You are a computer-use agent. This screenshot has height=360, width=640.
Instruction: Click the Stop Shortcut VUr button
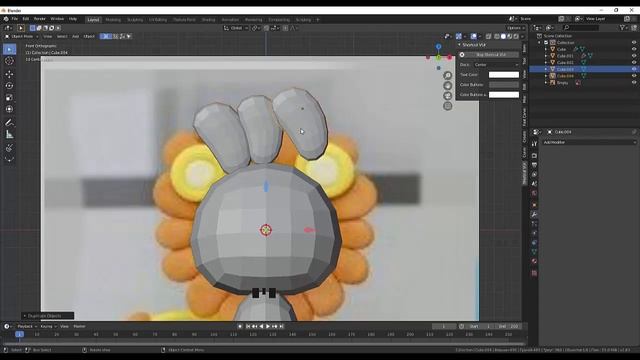(492, 55)
